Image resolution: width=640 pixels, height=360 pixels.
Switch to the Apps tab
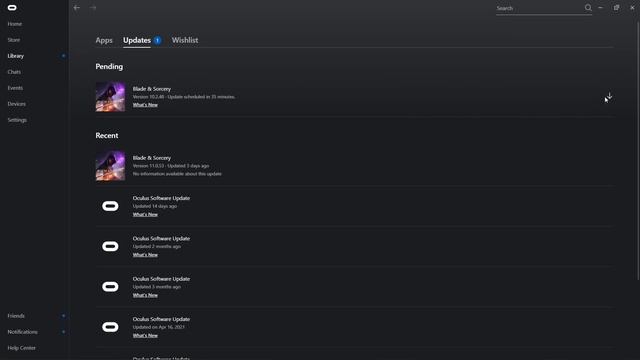[104, 40]
